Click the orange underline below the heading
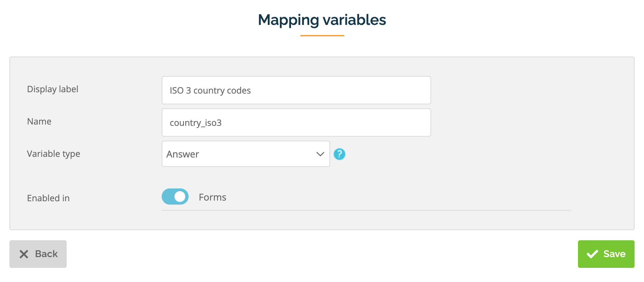 point(322,35)
